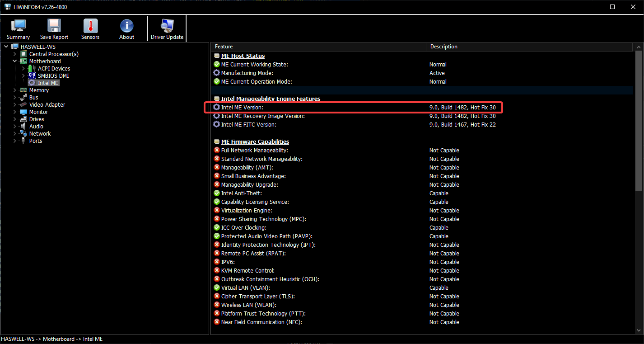Select the Monitor tree item

pos(38,112)
